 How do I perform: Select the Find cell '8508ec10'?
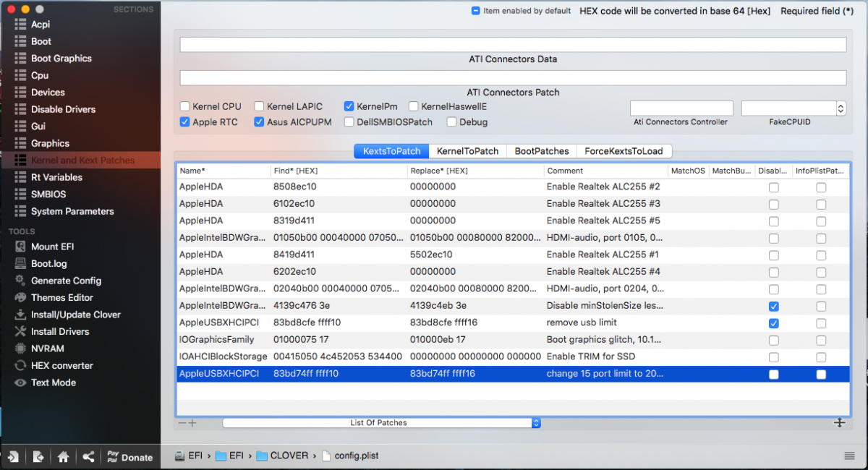(x=295, y=187)
